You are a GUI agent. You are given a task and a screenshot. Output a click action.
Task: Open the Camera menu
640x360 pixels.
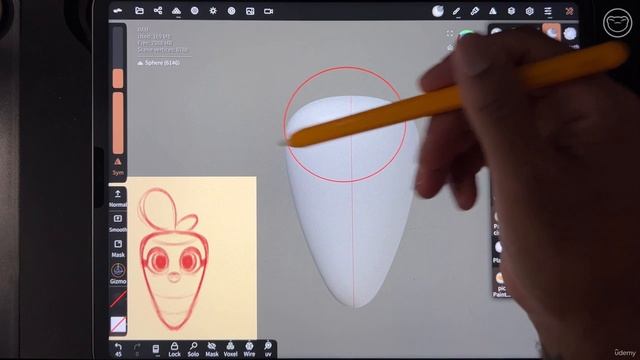268,11
